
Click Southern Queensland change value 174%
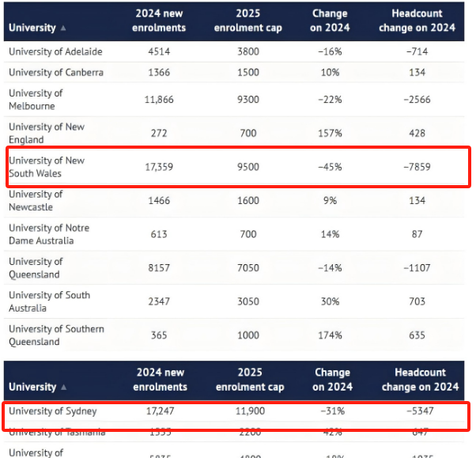click(x=330, y=335)
